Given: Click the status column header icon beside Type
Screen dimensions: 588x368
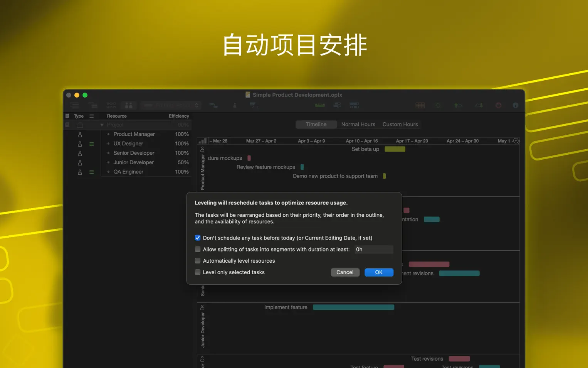Looking at the screenshot, I should pos(92,116).
